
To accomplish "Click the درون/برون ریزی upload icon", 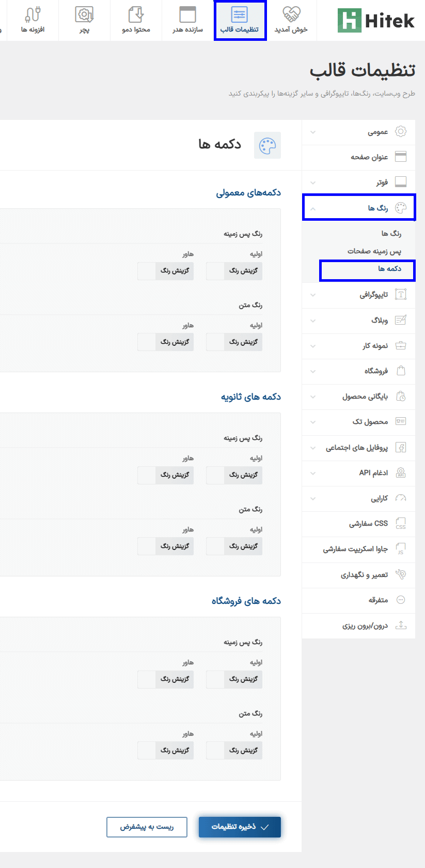I will click(x=401, y=625).
